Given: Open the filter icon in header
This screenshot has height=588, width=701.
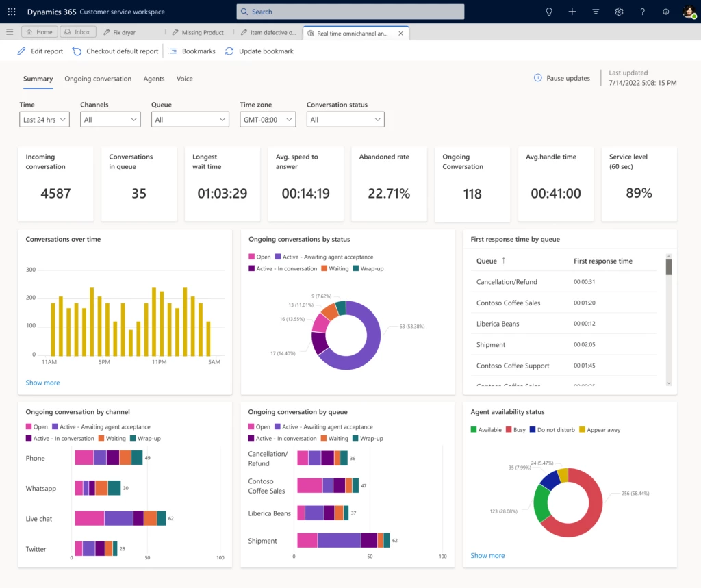Looking at the screenshot, I should point(595,11).
